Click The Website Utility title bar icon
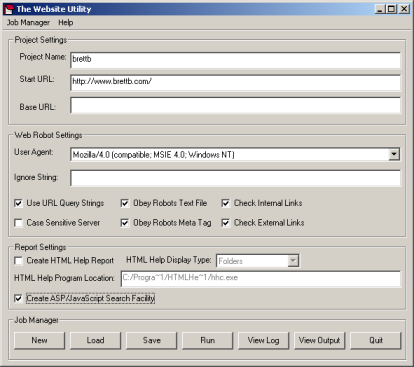Viewport: 414px width, 367px height. [x=9, y=9]
